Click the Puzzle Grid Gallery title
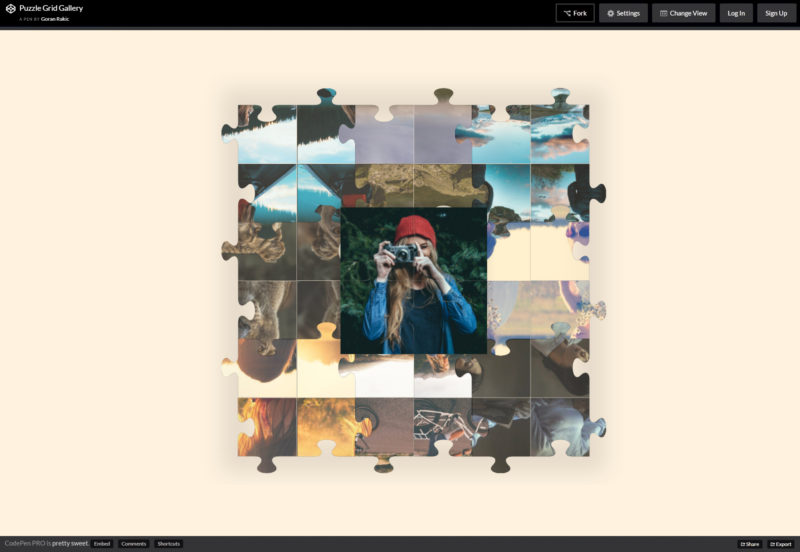The height and width of the screenshot is (552, 800). [x=51, y=8]
